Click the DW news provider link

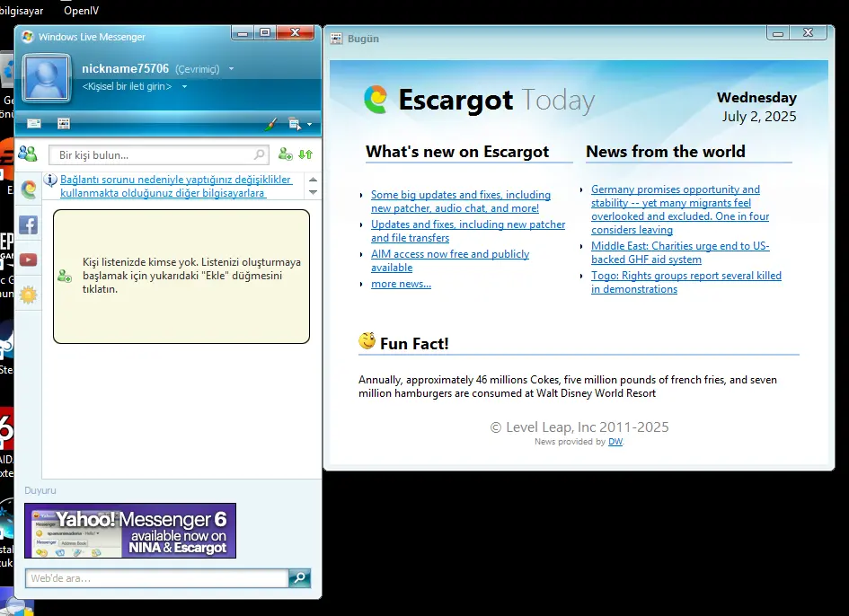click(615, 442)
